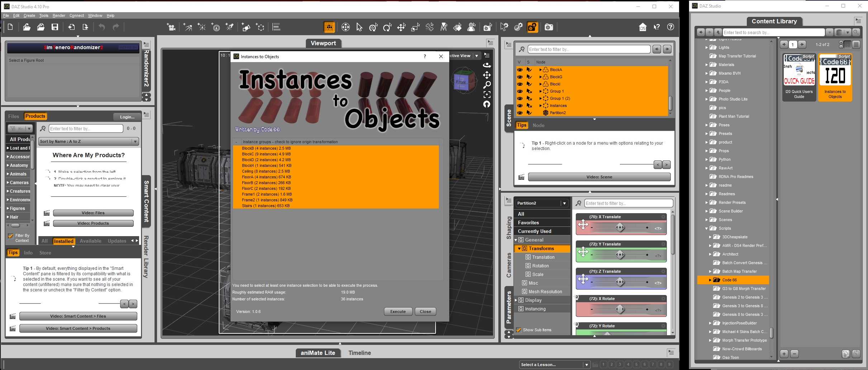The image size is (868, 370).
Task: Click the Redo arrow in the toolbar
Action: [116, 27]
